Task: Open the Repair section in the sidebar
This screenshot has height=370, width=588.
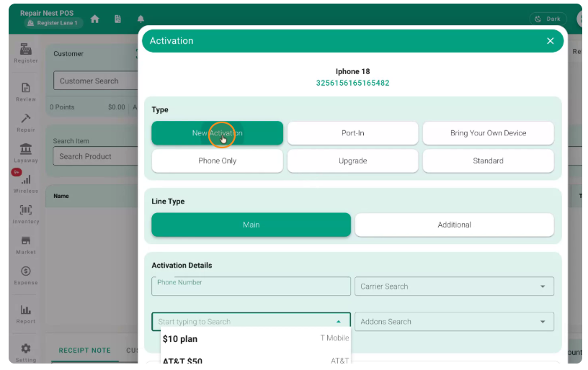Action: (25, 122)
